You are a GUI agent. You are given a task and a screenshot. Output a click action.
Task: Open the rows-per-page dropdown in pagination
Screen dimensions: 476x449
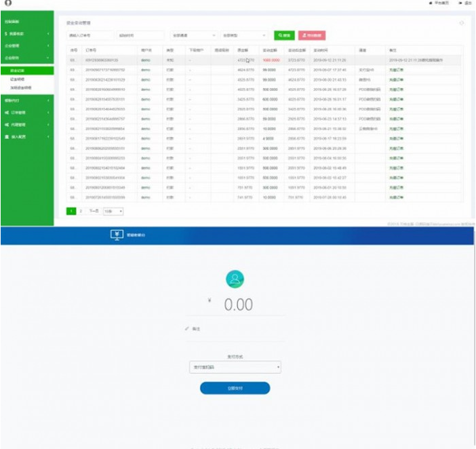113,212
